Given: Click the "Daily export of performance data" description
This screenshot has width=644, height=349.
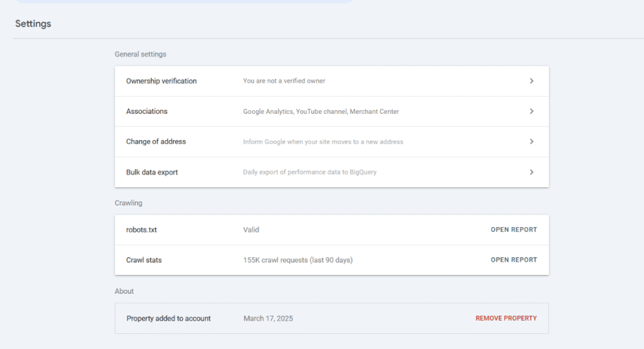Looking at the screenshot, I should click(309, 172).
